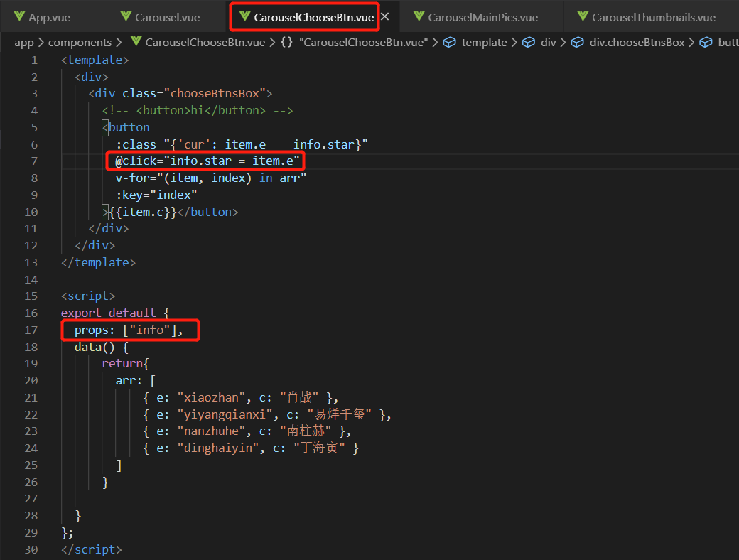The image size is (739, 560).
Task: Click line number 17 in gutter
Action: pos(31,330)
